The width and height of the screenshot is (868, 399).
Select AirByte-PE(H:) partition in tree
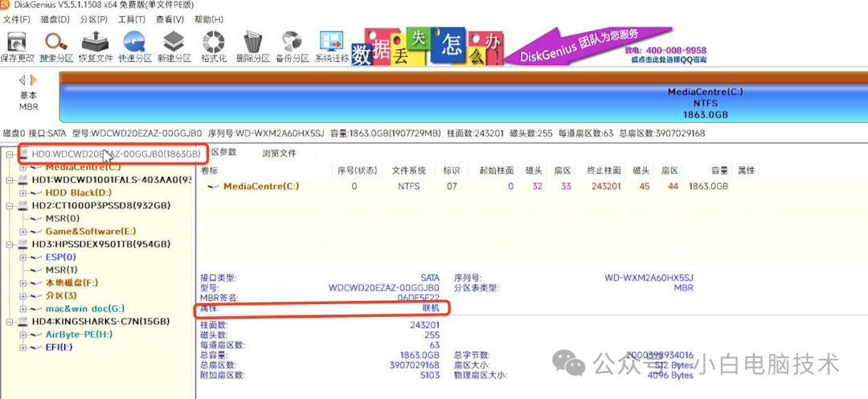click(79, 334)
